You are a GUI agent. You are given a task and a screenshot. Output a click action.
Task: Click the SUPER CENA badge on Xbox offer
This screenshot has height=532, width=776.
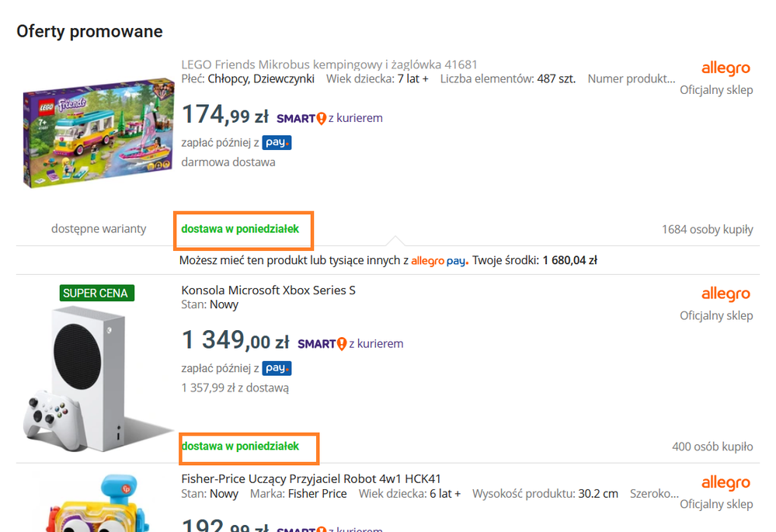tap(97, 293)
